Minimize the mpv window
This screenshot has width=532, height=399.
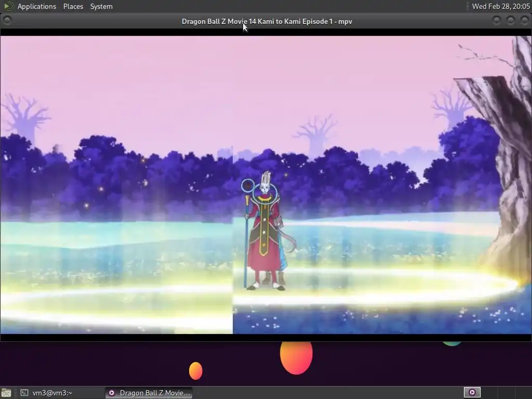tap(496, 20)
